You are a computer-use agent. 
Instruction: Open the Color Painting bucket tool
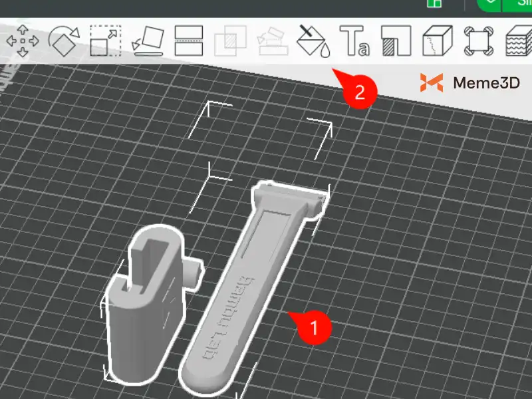(x=313, y=41)
